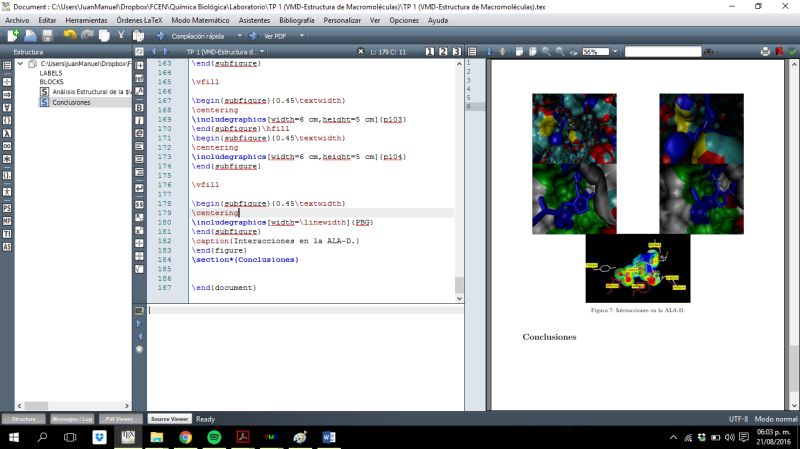Open the PDF zoom percentage dropdown
Viewport: 800px width, 449px height.
pos(615,52)
